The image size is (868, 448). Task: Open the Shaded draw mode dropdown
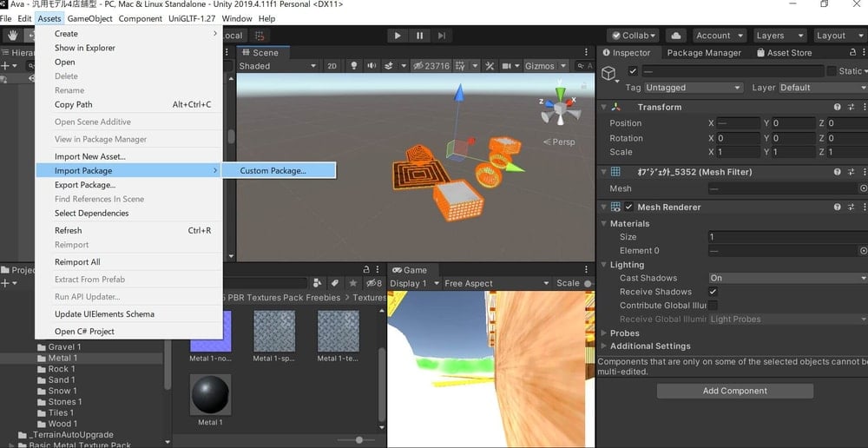click(278, 66)
